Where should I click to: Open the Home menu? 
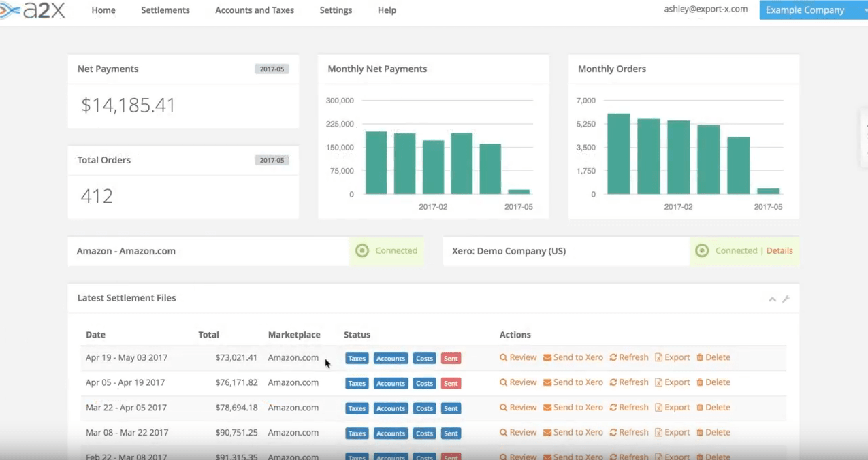click(x=103, y=10)
